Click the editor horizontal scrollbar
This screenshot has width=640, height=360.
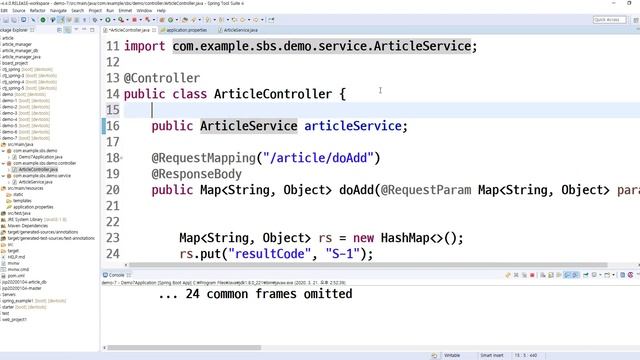click(x=368, y=265)
